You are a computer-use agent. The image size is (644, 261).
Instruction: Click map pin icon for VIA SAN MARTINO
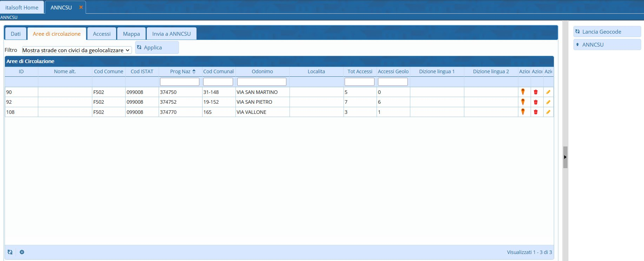coord(523,92)
